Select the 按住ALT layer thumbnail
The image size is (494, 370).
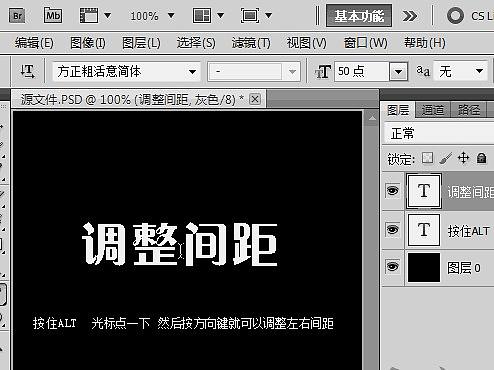424,230
